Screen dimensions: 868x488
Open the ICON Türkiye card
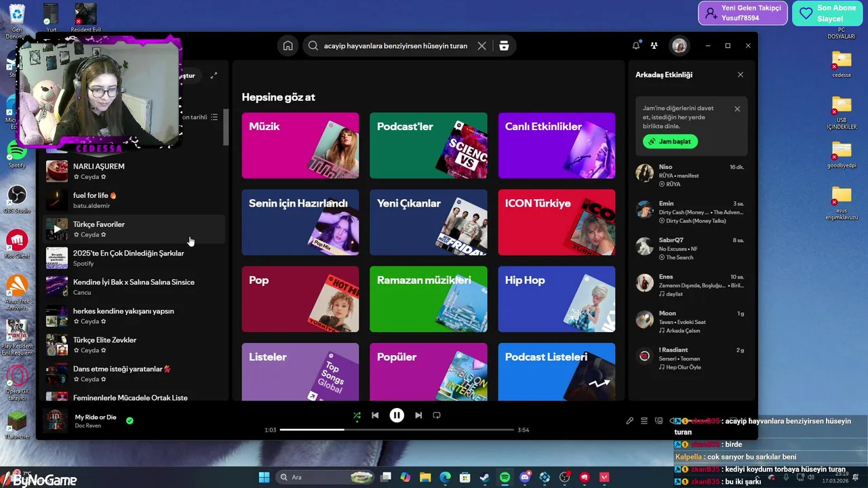click(557, 222)
